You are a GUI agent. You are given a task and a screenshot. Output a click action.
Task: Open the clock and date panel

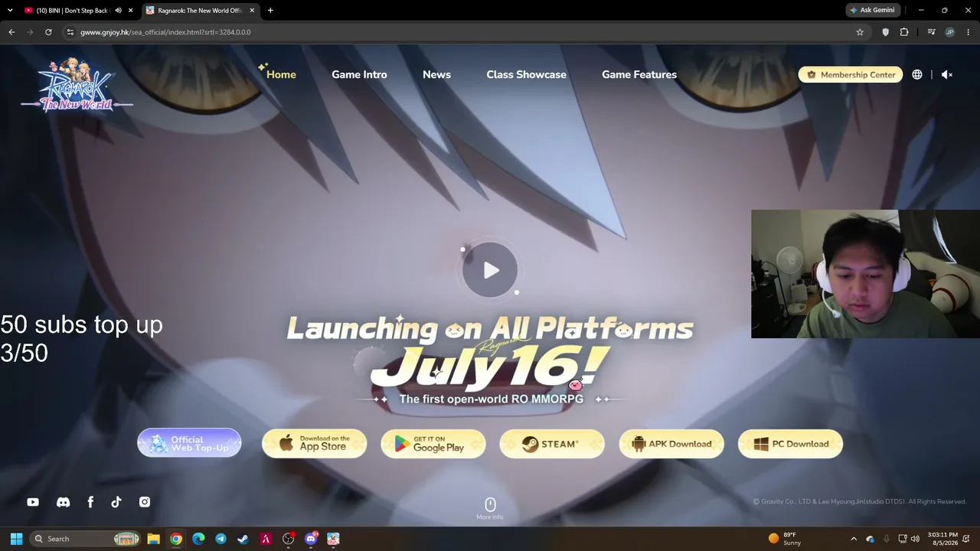[942, 539]
